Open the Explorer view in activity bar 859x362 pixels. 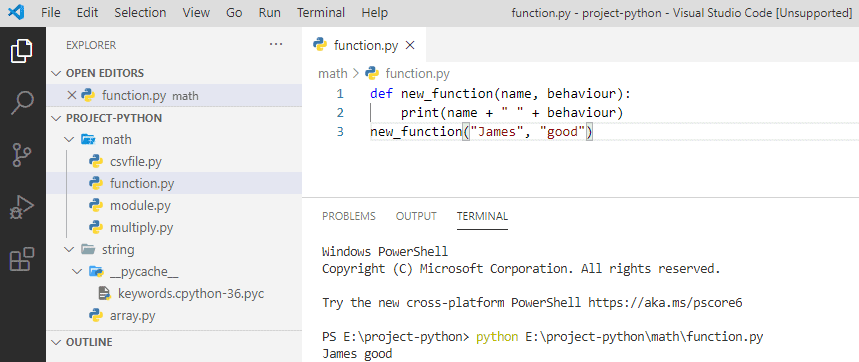22,51
